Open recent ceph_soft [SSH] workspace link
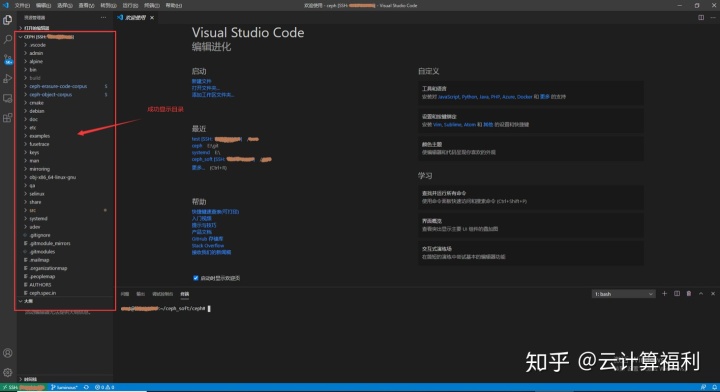The height and width of the screenshot is (392, 720). [224, 159]
